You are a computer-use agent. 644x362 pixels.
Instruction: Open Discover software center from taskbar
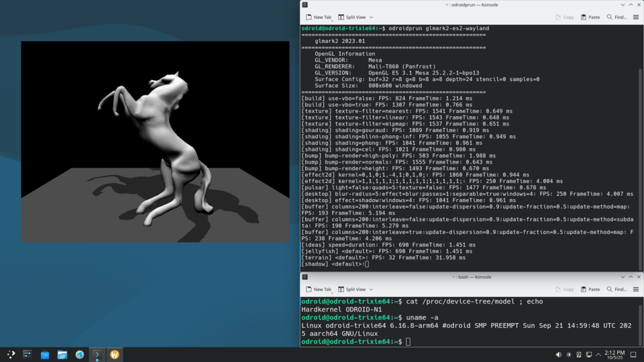coord(45,354)
